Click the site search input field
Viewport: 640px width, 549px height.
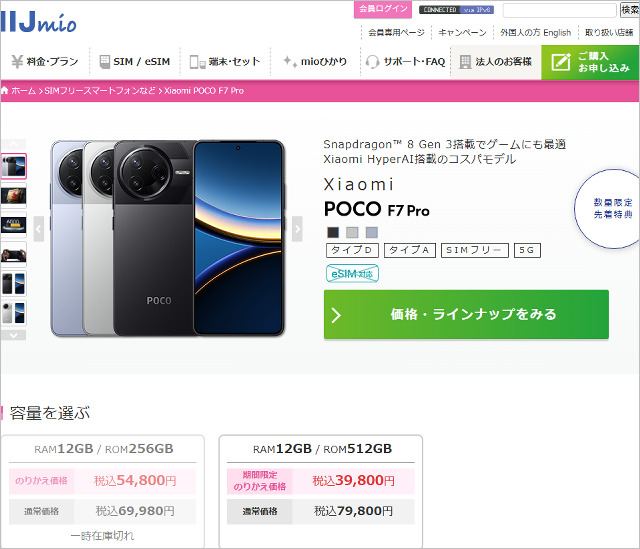559,10
